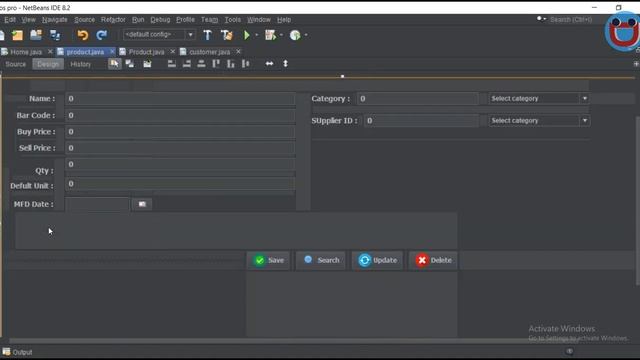Toggle Selection Mode in the designer toolbar
The image size is (640, 360).
(x=115, y=64)
